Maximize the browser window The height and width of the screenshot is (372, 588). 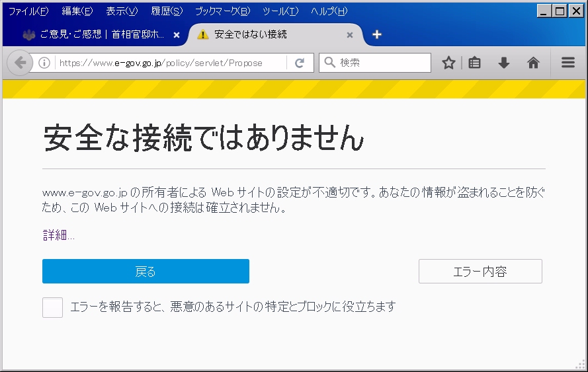[560, 11]
